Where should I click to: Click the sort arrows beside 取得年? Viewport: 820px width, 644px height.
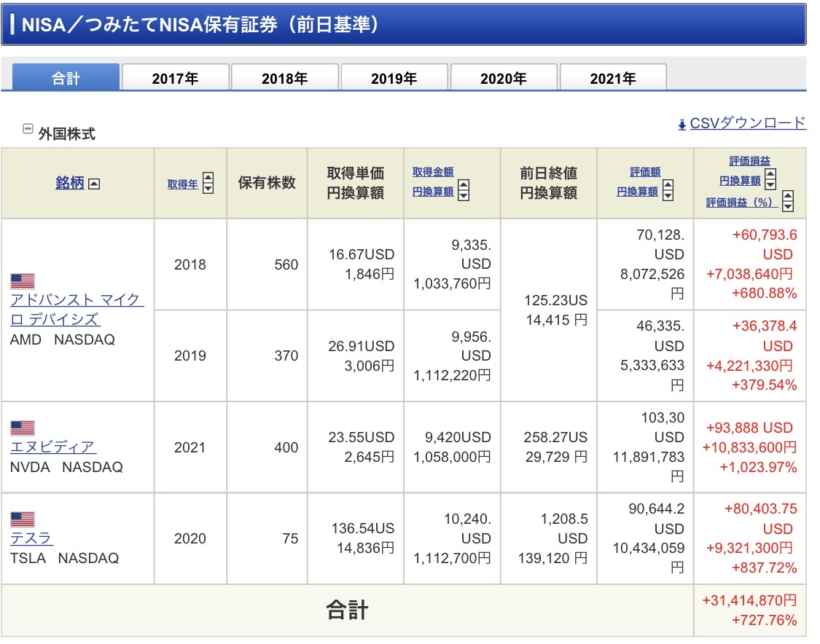208,183
